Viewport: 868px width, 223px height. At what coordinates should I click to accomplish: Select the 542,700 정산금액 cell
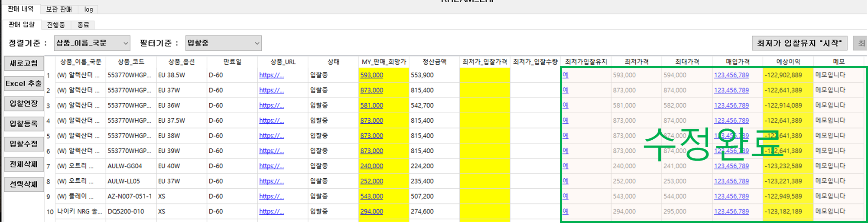pos(434,105)
